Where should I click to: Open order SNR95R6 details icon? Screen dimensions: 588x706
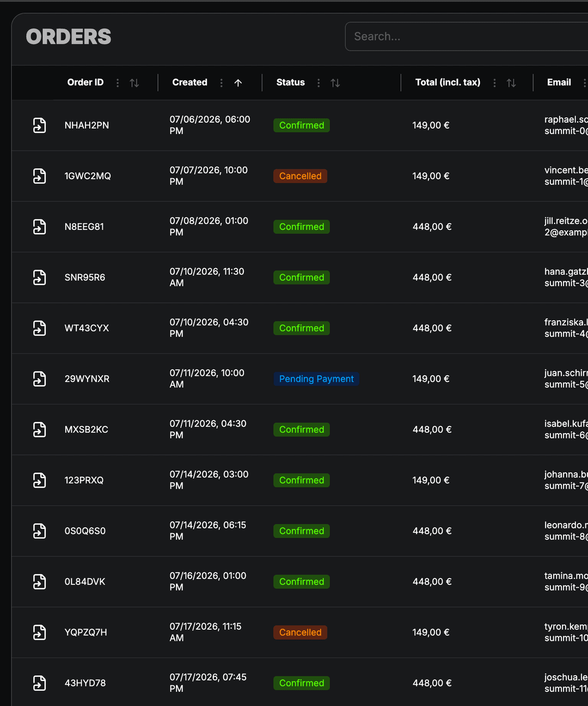[x=39, y=277]
